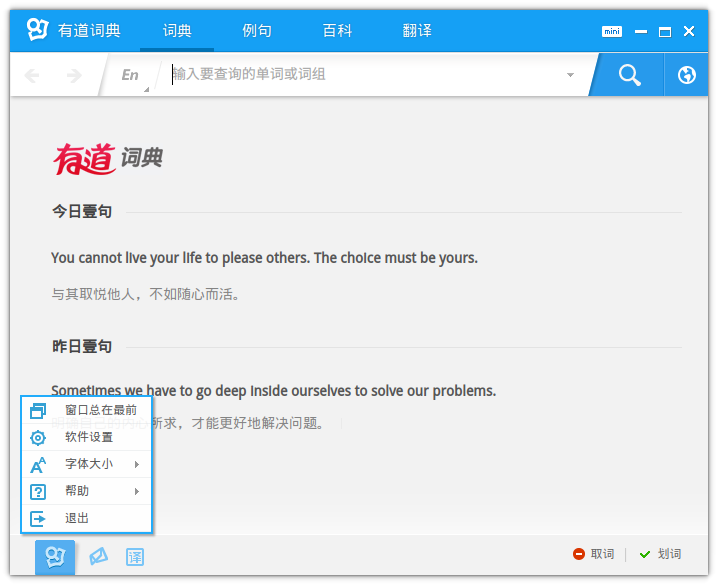Click the 今日壹句 heading

point(82,211)
